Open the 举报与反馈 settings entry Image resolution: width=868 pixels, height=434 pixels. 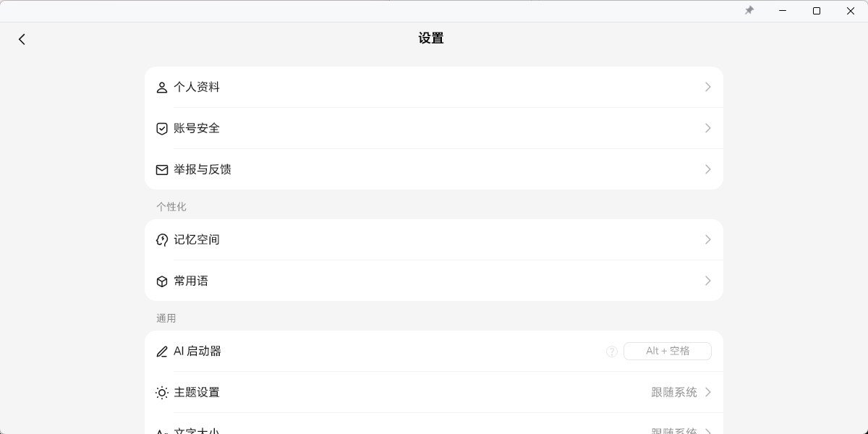coord(434,169)
